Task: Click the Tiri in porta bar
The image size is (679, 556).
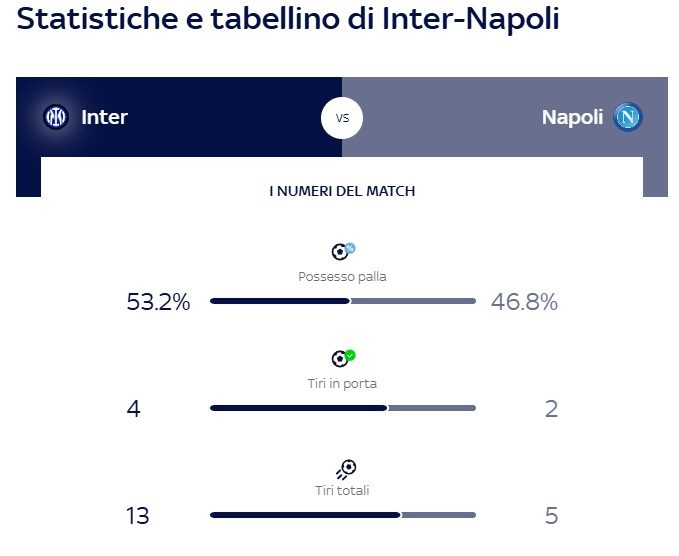Action: tap(342, 408)
